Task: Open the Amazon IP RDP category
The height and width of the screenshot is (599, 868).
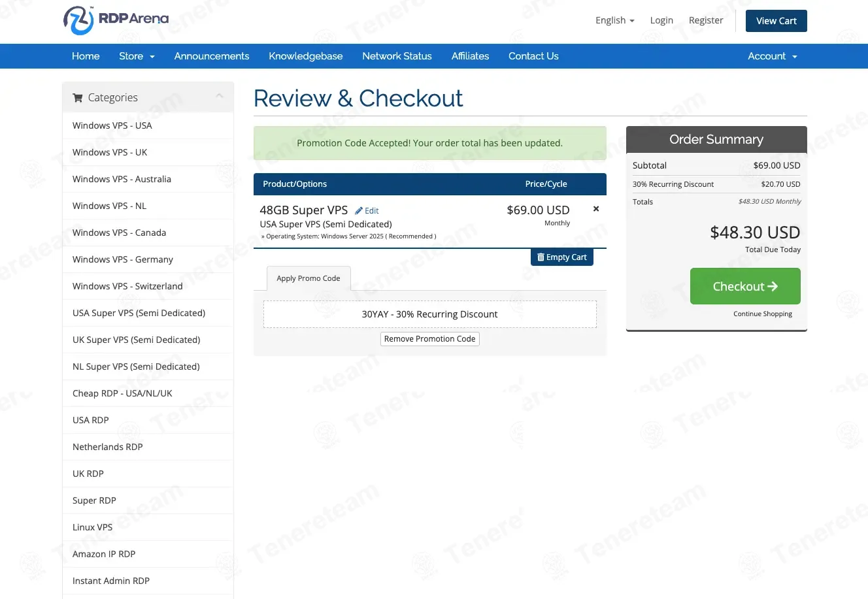Action: click(x=148, y=554)
